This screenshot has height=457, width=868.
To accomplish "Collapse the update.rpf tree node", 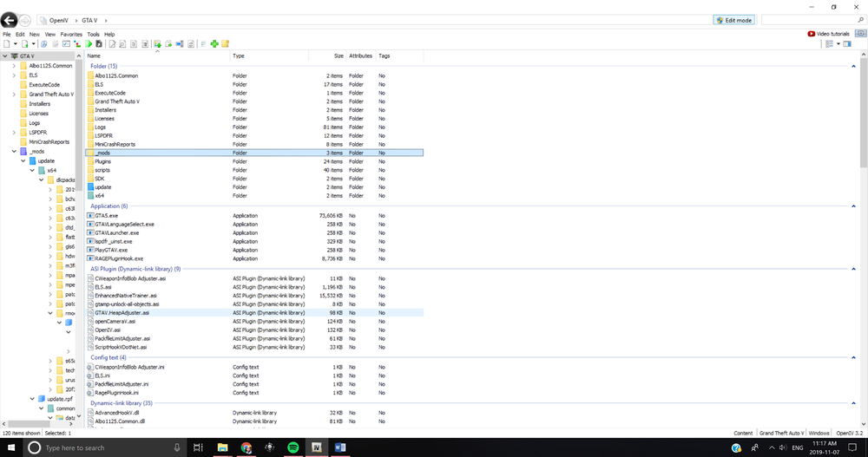I will tap(32, 398).
